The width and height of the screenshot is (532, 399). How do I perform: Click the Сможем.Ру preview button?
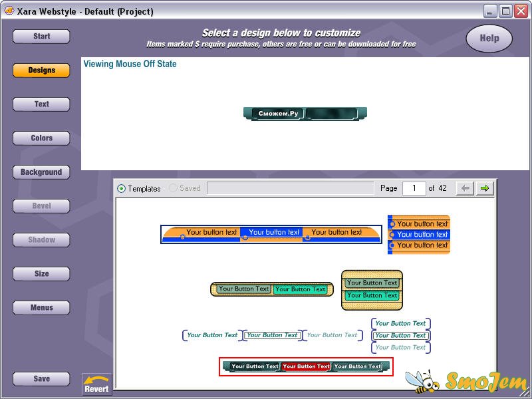point(278,113)
